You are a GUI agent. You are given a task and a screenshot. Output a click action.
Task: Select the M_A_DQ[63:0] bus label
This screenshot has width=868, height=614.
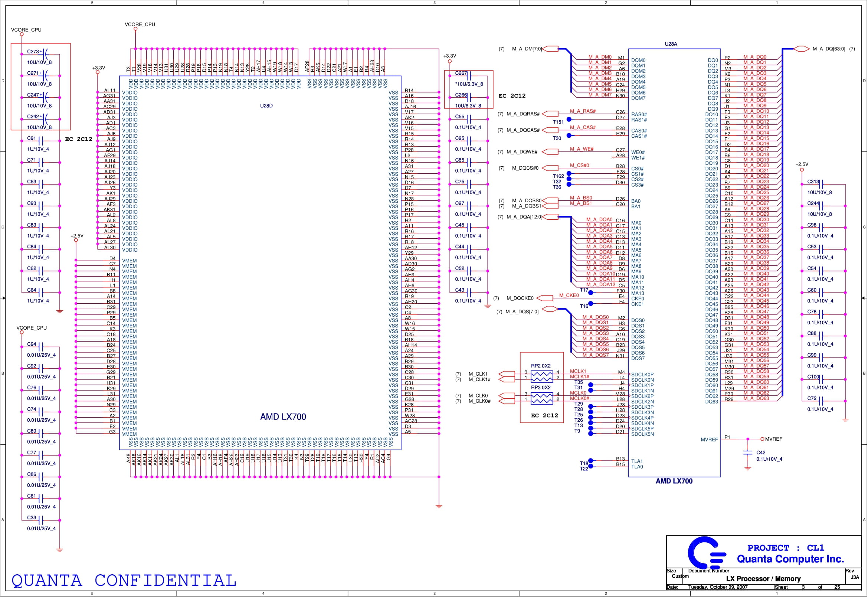point(829,49)
